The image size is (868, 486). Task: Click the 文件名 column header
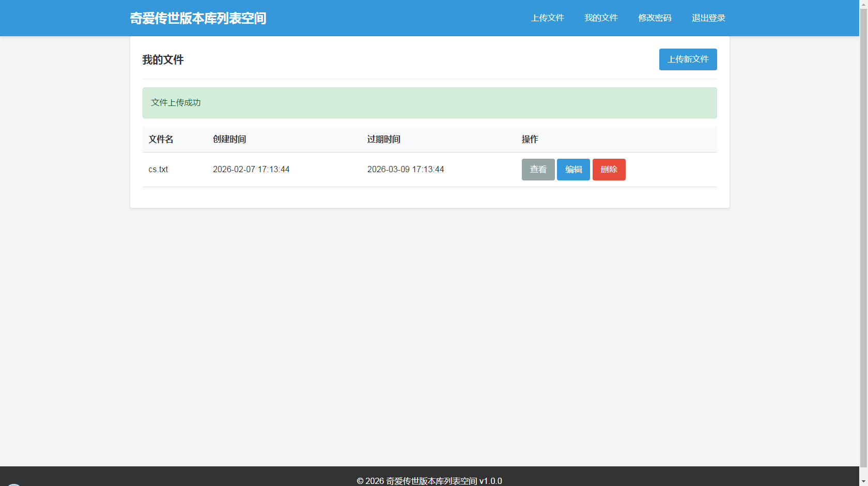click(x=161, y=140)
